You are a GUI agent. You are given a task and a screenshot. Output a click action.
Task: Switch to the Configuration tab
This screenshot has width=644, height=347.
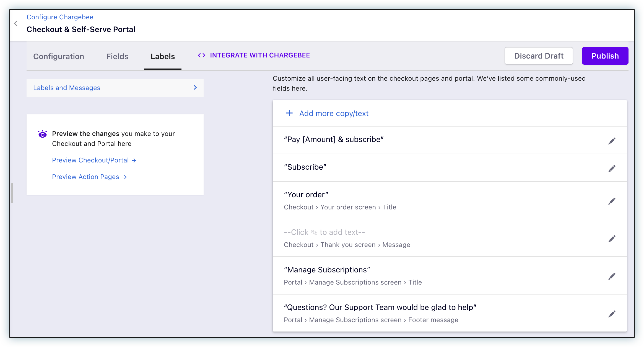(x=59, y=56)
